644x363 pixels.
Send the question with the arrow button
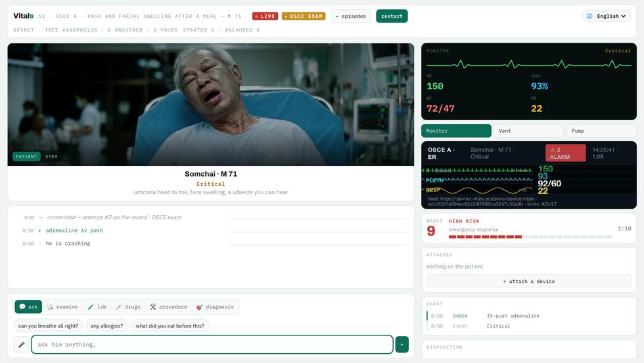402,345
